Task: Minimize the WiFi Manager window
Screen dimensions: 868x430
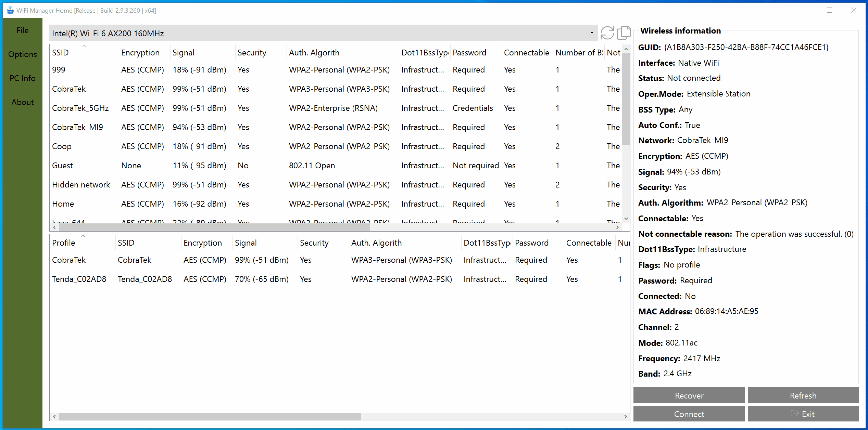Action: [806, 10]
